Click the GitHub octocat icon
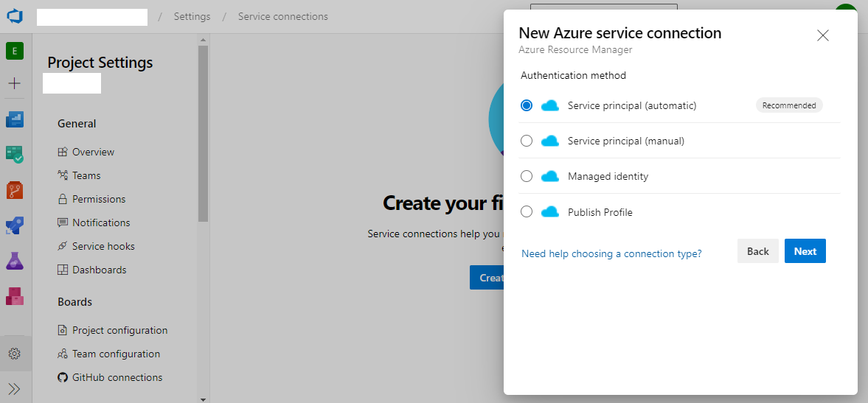 tap(63, 377)
